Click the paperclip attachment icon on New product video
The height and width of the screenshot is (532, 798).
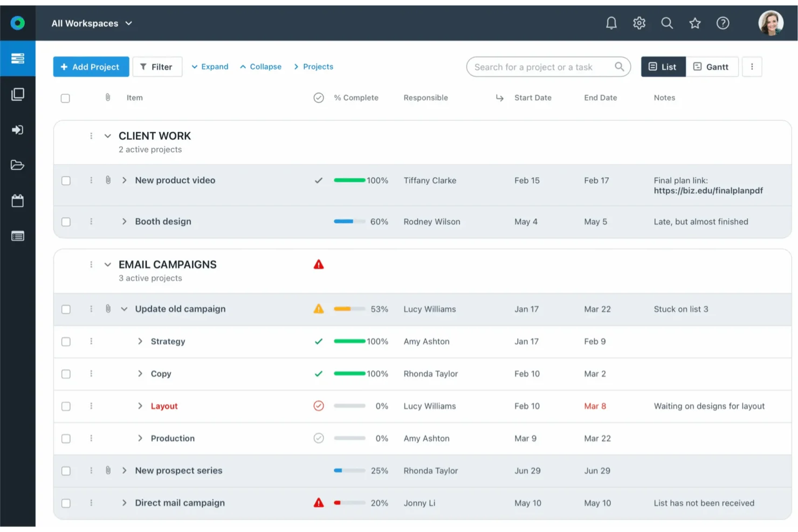tap(107, 180)
